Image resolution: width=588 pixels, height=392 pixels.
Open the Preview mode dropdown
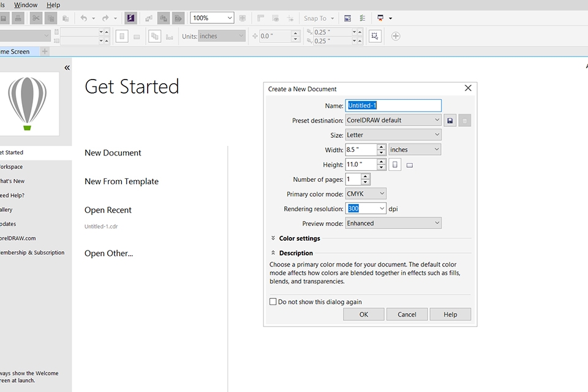point(393,224)
